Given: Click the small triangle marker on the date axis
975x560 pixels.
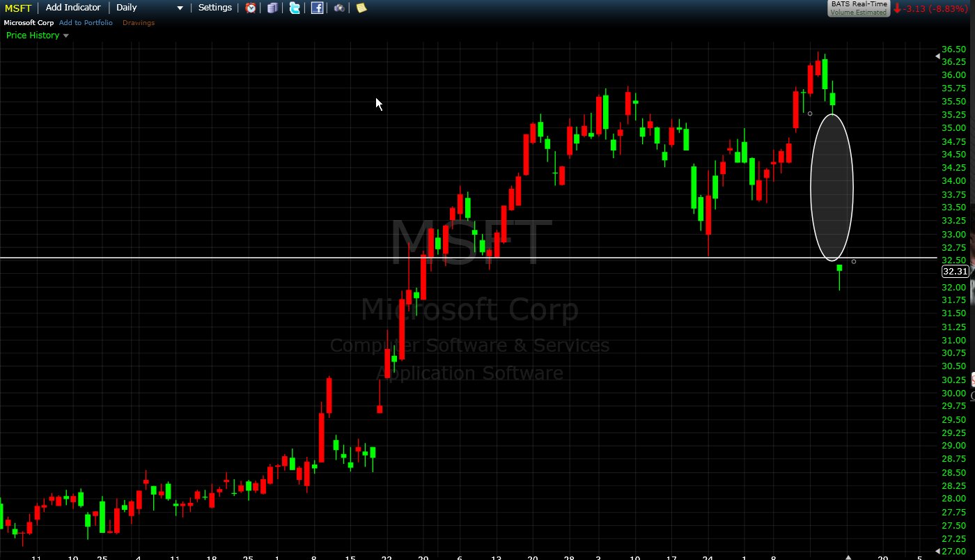Looking at the screenshot, I should point(848,557).
